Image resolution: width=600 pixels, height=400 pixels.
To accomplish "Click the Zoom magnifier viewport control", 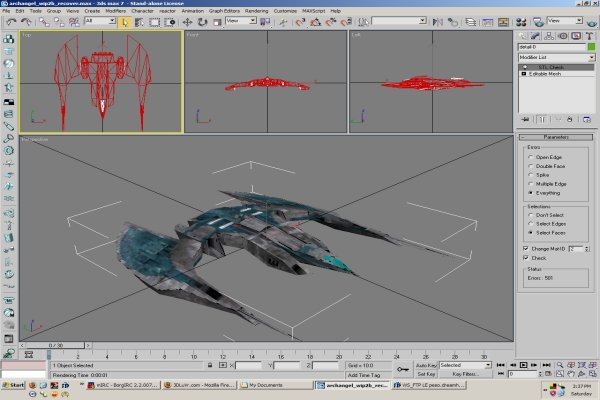I will [559, 365].
